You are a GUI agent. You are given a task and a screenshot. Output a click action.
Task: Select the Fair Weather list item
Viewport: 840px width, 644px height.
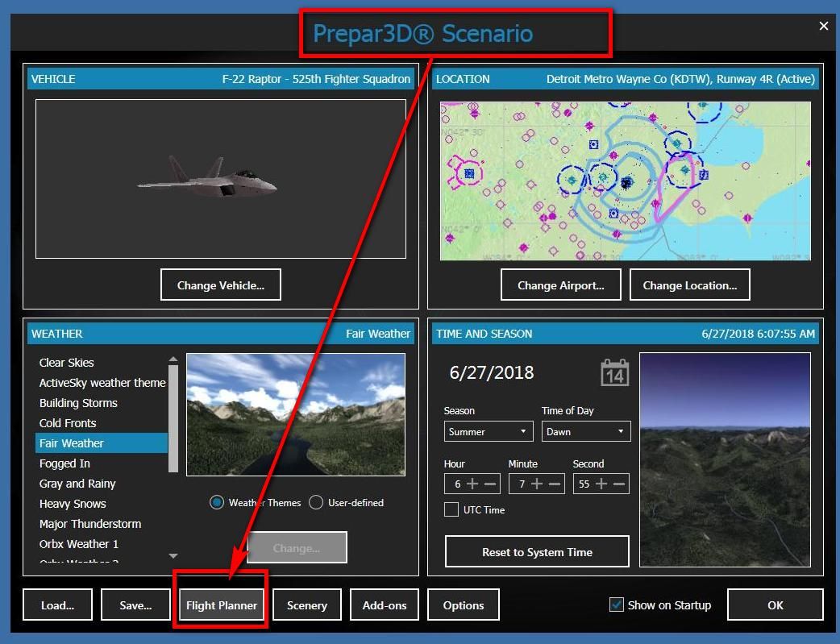coord(102,443)
